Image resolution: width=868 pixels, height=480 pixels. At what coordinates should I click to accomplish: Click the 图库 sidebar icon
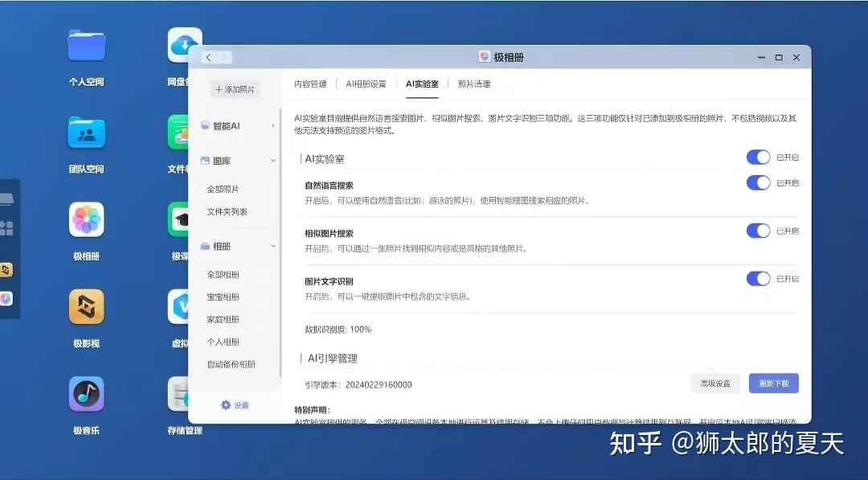click(205, 161)
